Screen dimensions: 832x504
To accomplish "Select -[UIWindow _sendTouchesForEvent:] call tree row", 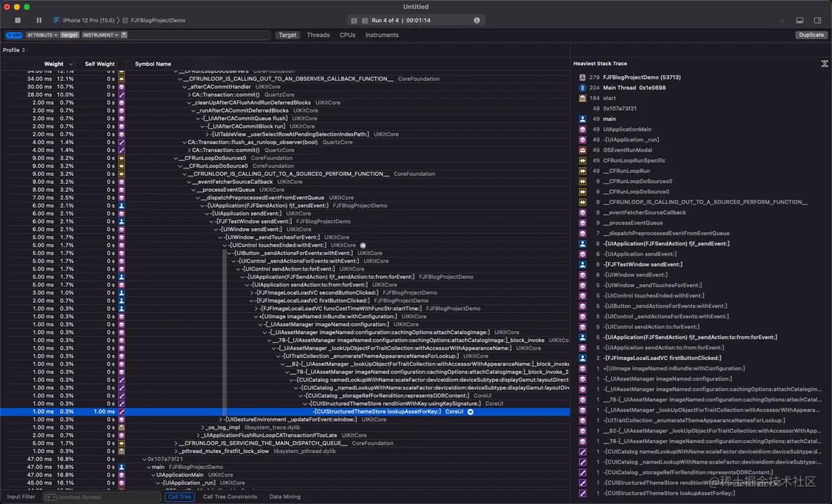I will [285, 237].
